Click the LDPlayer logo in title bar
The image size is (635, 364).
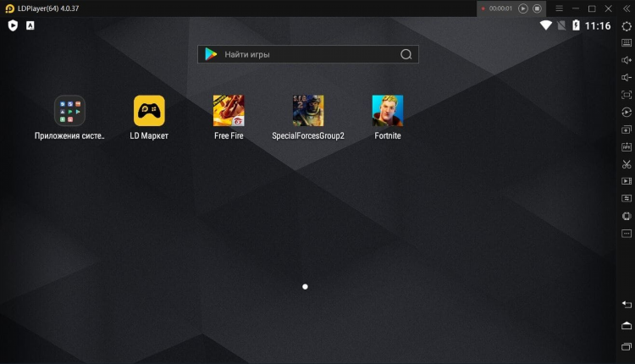click(x=9, y=8)
